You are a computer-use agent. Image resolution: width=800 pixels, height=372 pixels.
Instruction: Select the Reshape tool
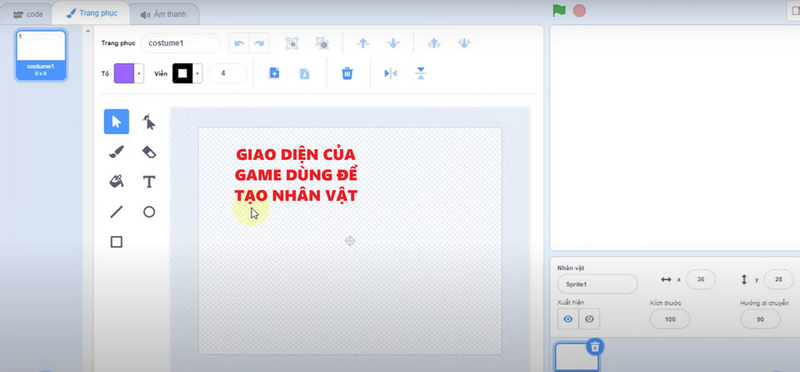(x=148, y=121)
